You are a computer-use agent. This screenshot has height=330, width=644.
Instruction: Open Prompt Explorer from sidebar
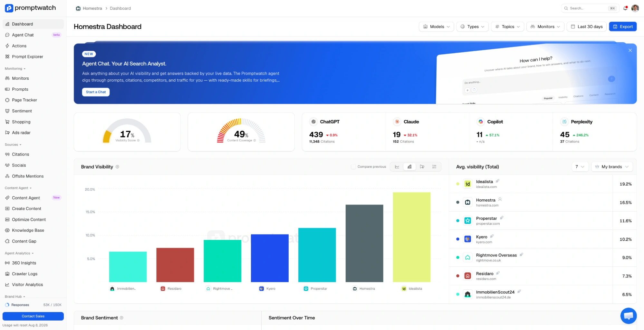coord(33,56)
